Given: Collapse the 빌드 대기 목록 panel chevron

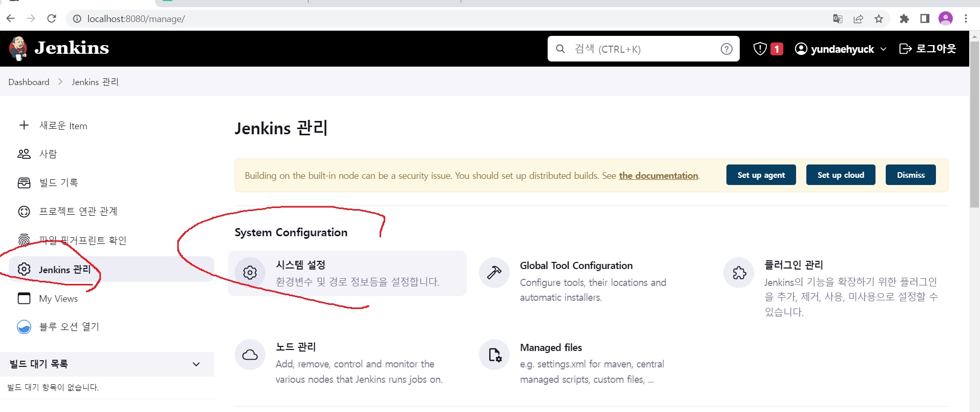Looking at the screenshot, I should click(x=196, y=364).
